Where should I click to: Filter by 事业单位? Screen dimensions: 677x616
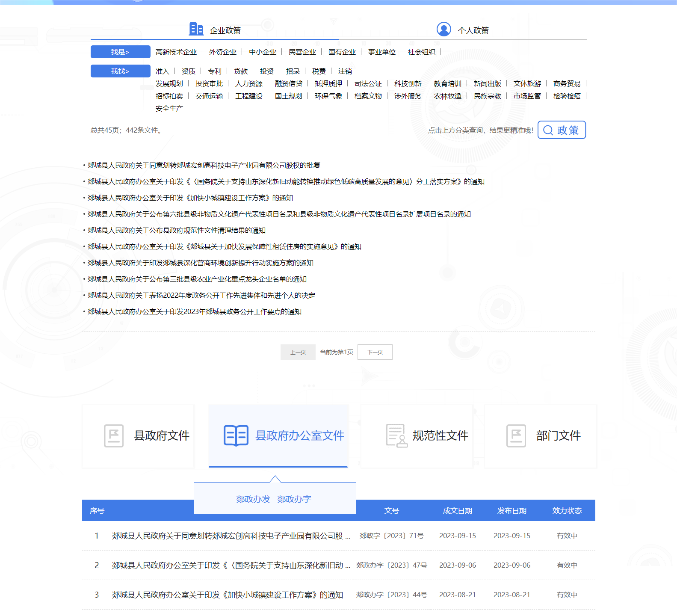(382, 52)
